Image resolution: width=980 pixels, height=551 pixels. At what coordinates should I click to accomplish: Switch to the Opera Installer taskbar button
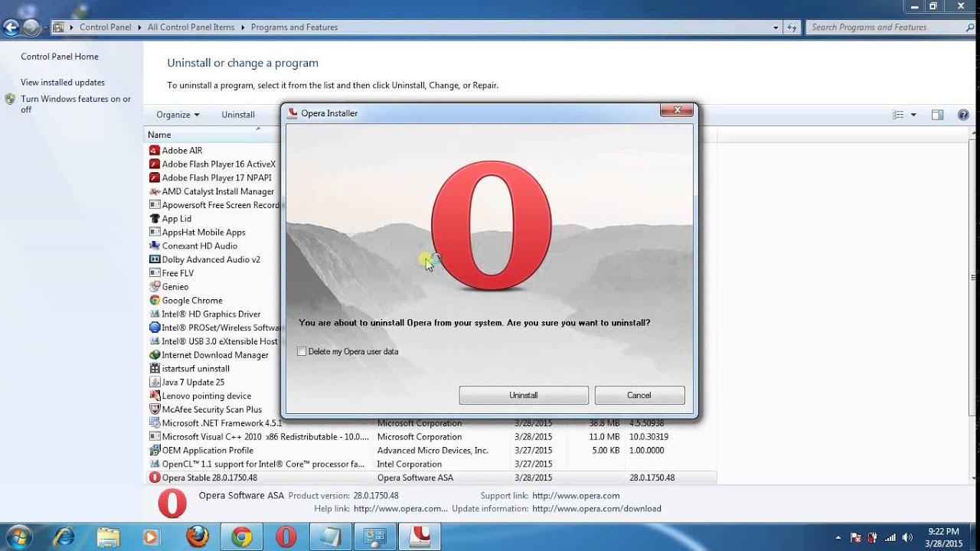click(420, 537)
